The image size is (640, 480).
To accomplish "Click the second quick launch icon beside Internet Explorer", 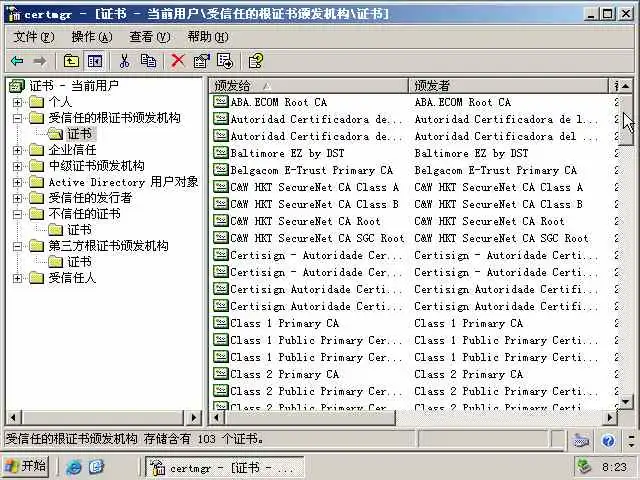I will (x=96, y=466).
